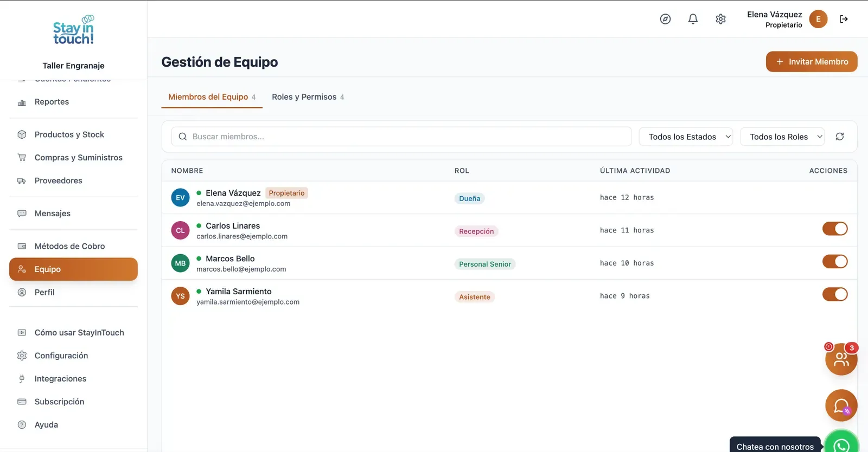The width and height of the screenshot is (868, 452).
Task: Refresh the members list icon
Action: [x=840, y=137]
